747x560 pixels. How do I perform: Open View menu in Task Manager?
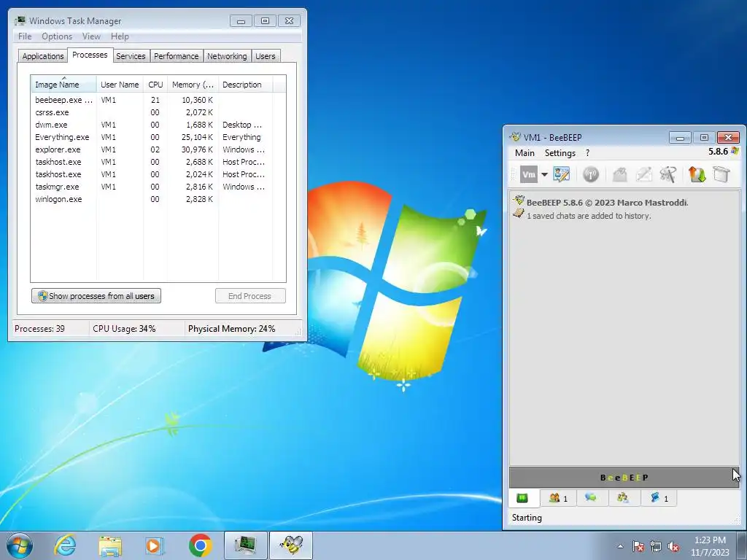[x=91, y=36]
